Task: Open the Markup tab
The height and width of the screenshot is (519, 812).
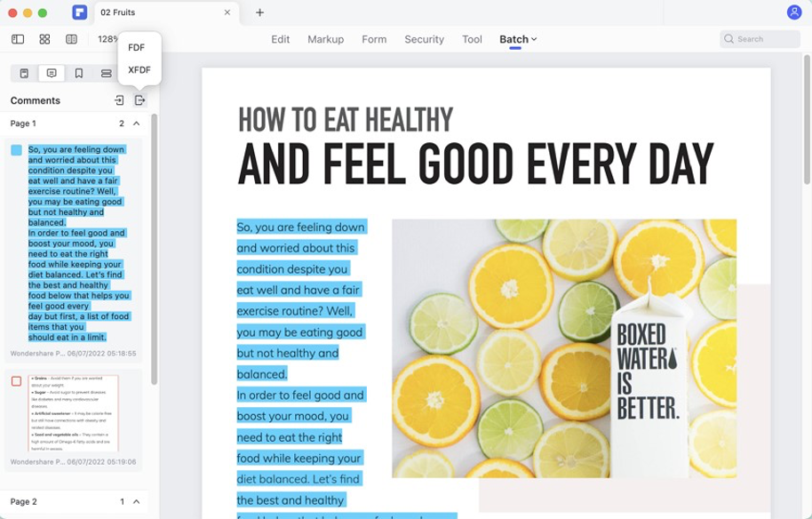Action: [325, 39]
